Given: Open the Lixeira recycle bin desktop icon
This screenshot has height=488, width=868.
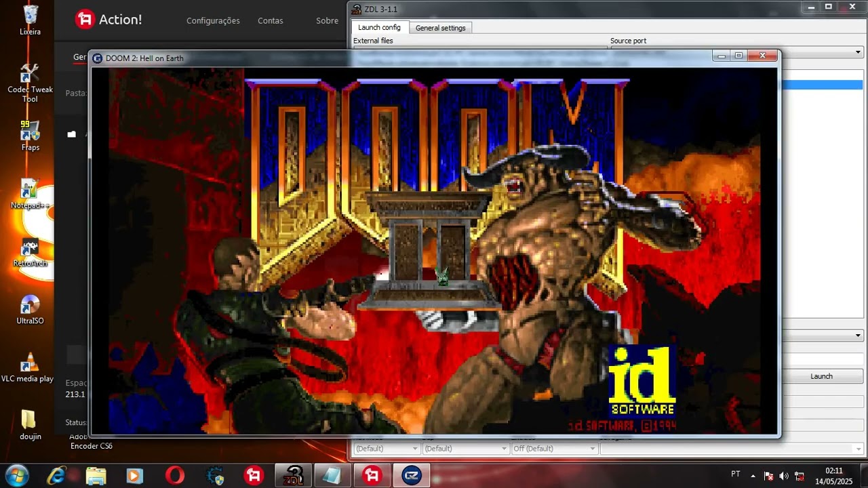Looking at the screenshot, I should pyautogui.click(x=30, y=20).
